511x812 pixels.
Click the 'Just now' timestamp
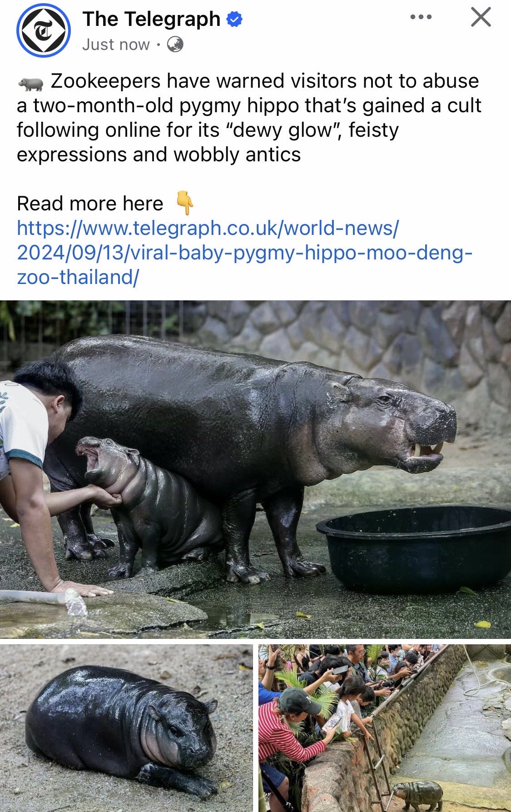(x=116, y=45)
